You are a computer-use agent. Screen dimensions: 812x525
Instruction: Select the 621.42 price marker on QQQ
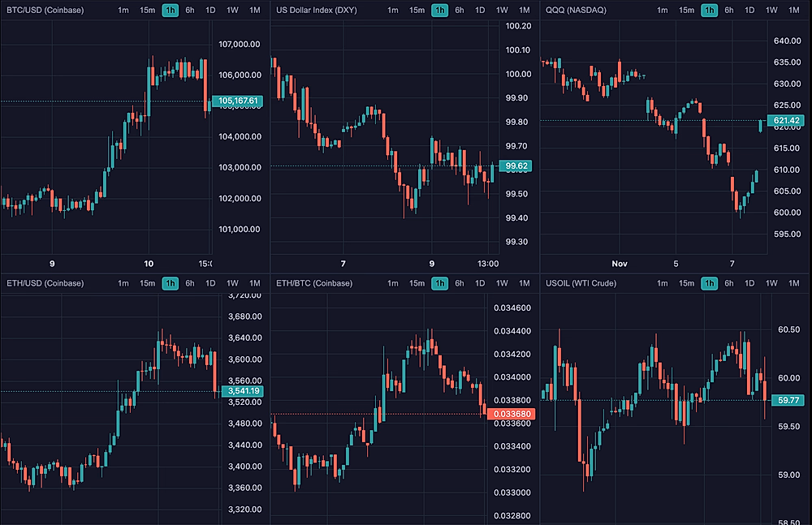783,121
